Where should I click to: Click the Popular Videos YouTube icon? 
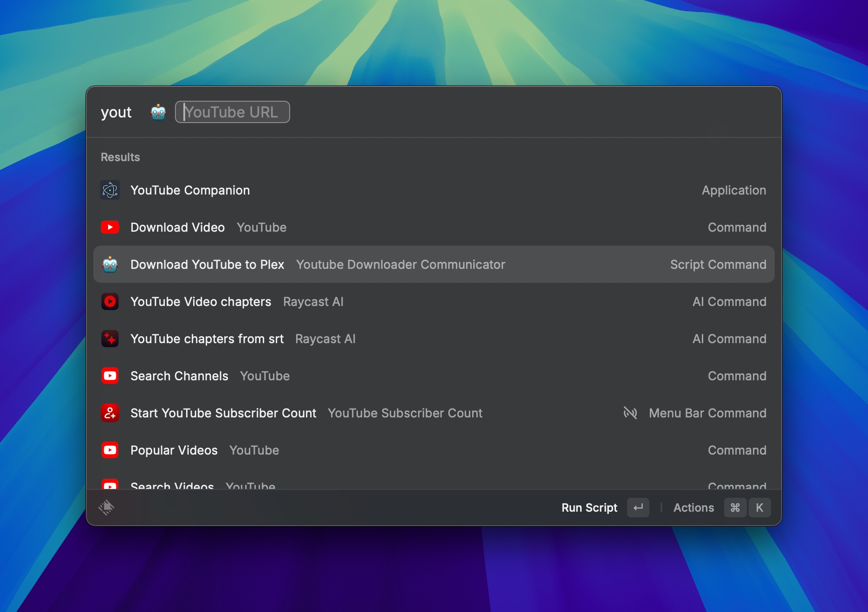coord(110,450)
